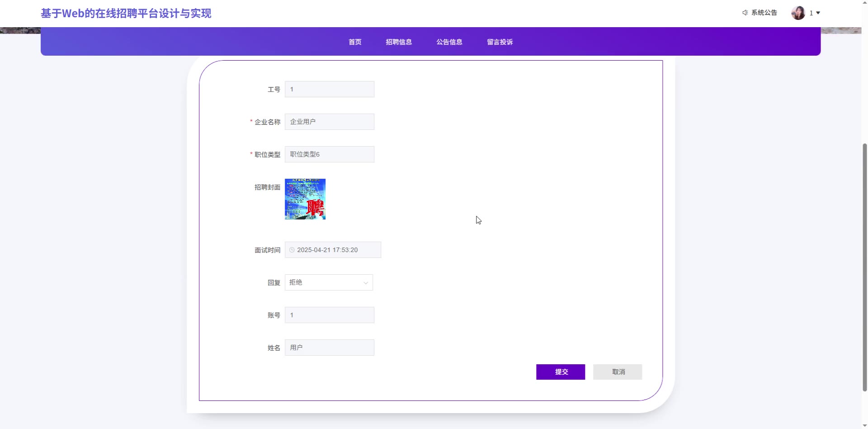The height and width of the screenshot is (429, 868).
Task: Click the 企业名称 field label
Action: [267, 122]
